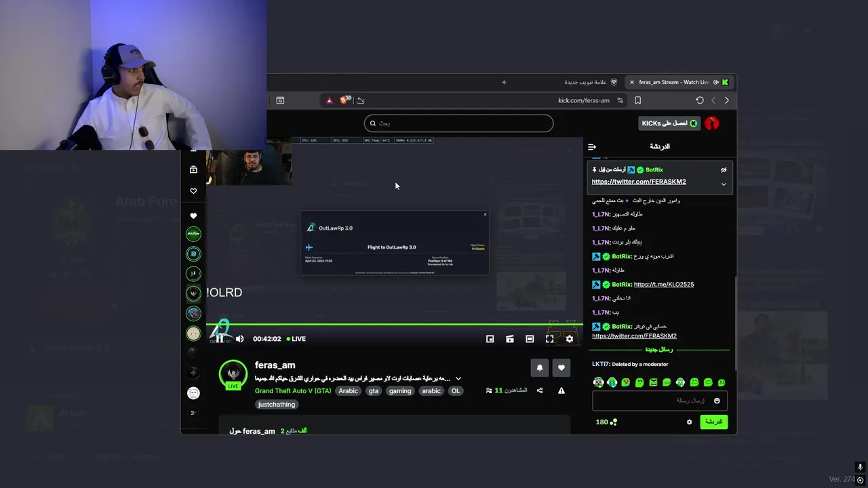Screen dimensions: 868x488
Task: Open the mini player picture-in-picture
Action: coord(490,339)
